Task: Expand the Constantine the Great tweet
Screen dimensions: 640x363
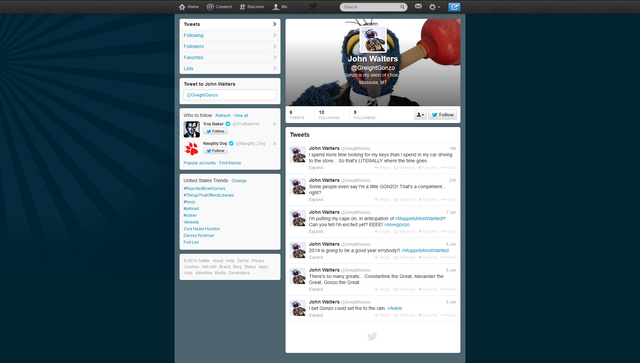Action: tap(316, 289)
